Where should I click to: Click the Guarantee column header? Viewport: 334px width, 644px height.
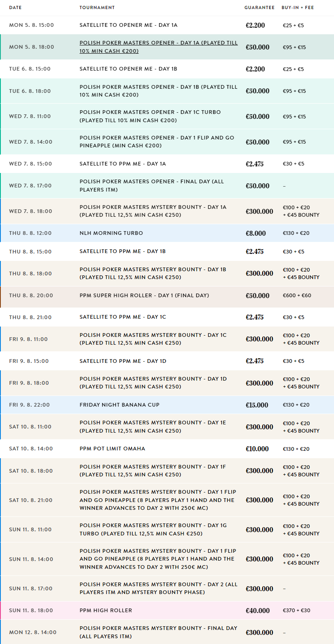[259, 8]
